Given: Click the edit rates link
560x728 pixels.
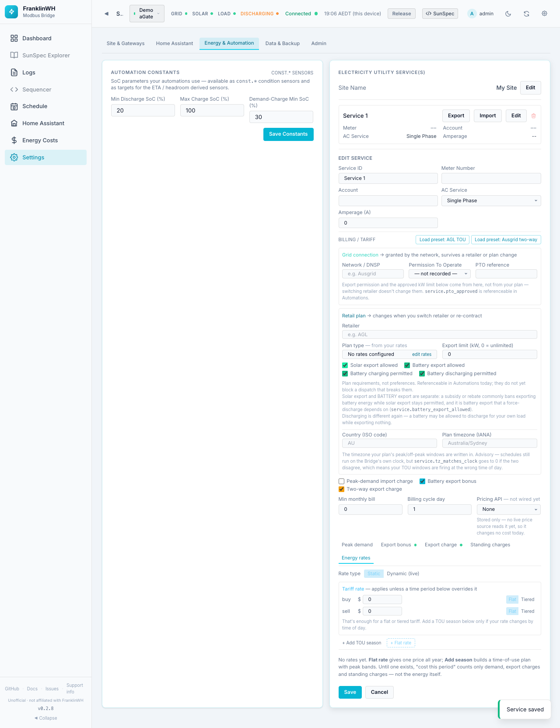Looking at the screenshot, I should click(x=422, y=354).
